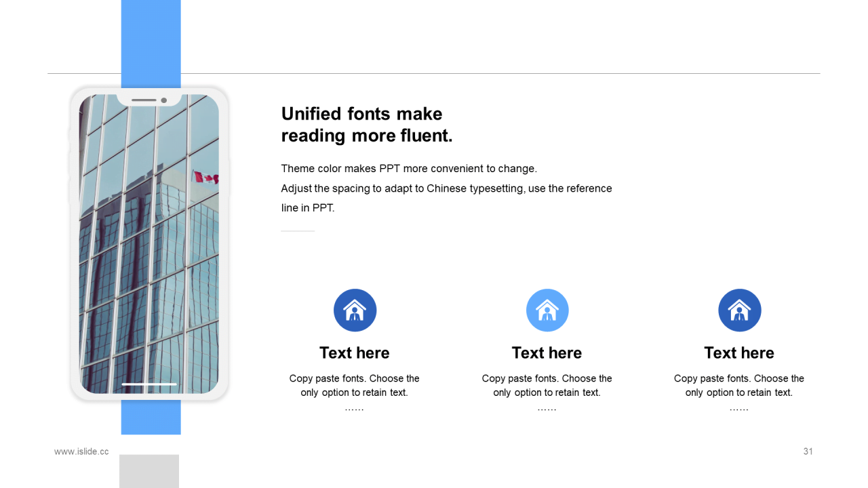
Task: Click the phone's speaker slot
Action: pyautogui.click(x=144, y=100)
